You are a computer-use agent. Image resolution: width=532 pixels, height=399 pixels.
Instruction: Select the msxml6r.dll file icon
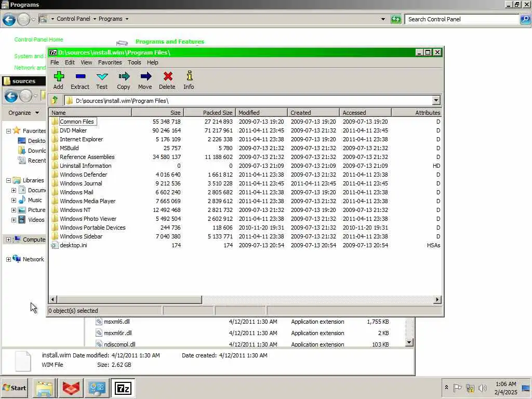pyautogui.click(x=99, y=333)
